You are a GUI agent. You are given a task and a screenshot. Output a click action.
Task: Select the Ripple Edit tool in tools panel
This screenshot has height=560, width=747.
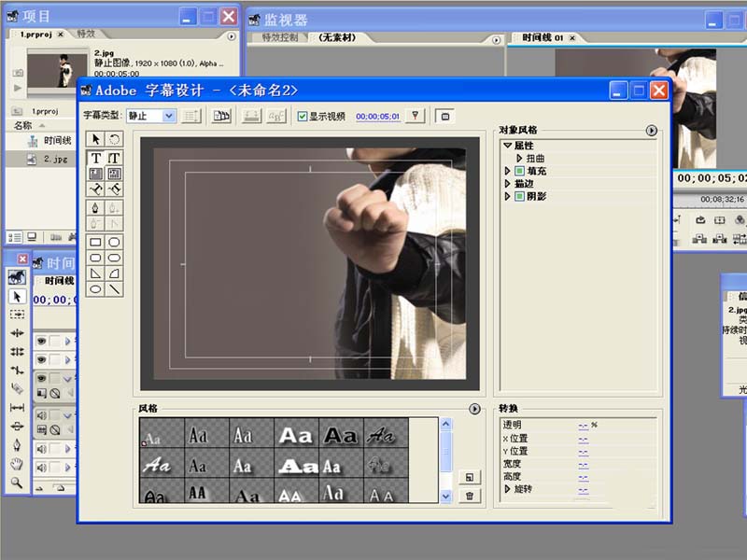[x=17, y=333]
